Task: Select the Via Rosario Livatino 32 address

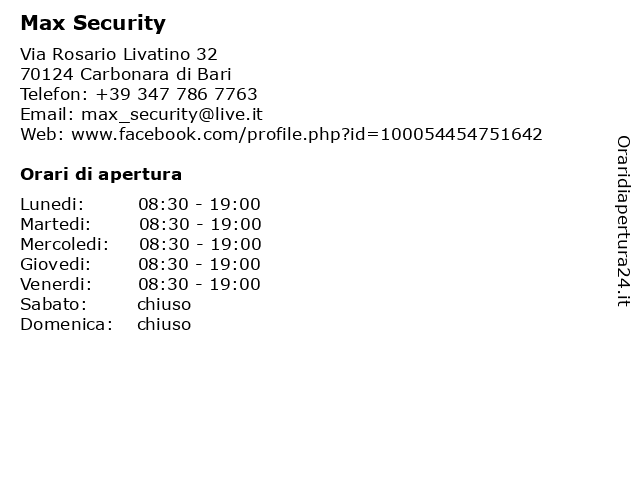Action: 119,54
